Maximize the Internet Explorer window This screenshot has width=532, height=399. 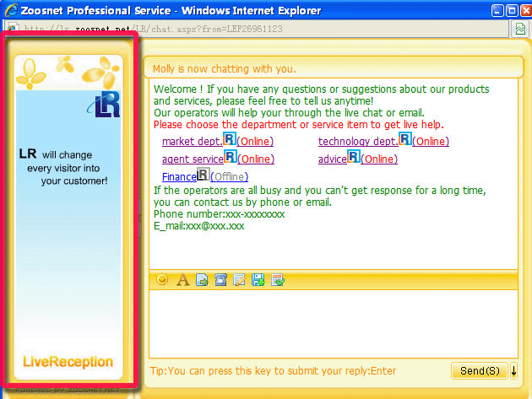[512, 10]
